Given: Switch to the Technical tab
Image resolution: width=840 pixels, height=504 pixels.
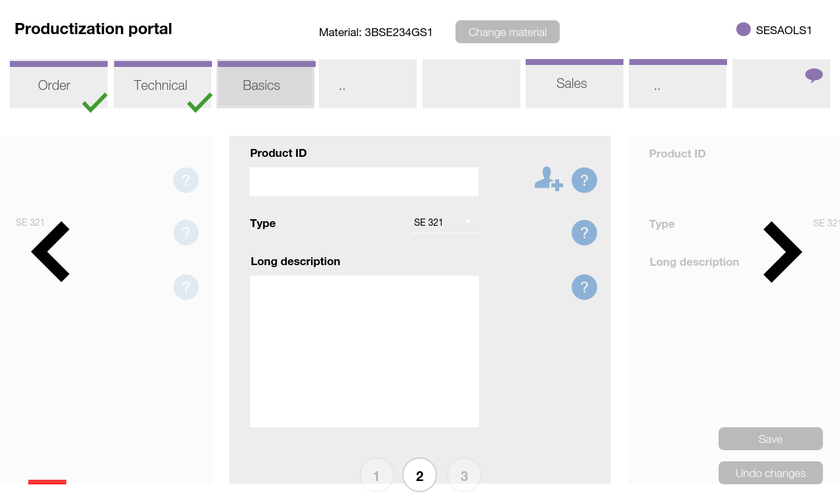Looking at the screenshot, I should (161, 85).
